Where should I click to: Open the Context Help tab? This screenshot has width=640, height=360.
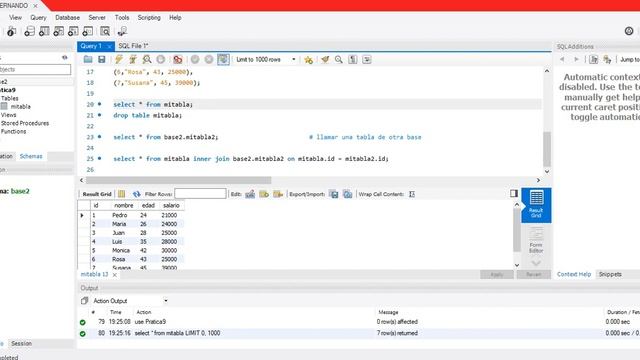coord(574,274)
